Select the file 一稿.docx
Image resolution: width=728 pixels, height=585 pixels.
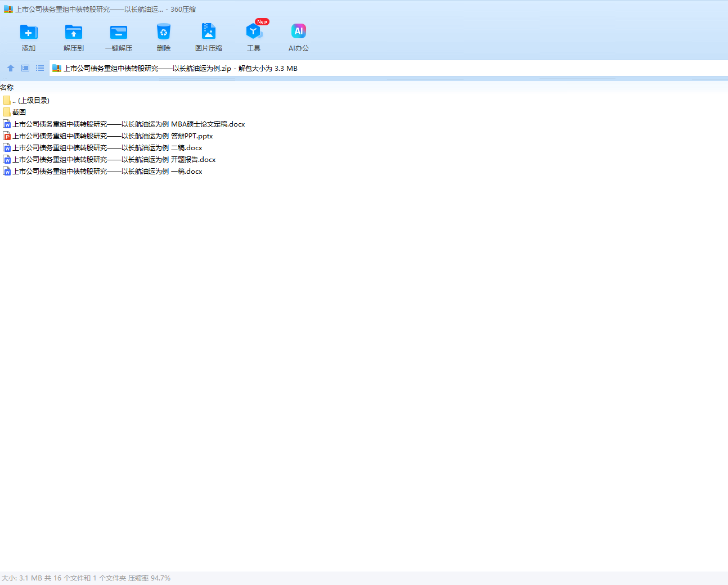[107, 171]
